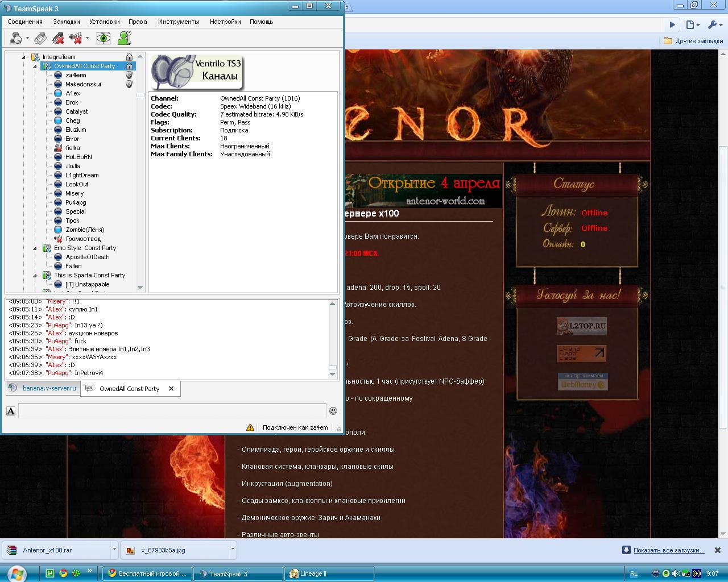
Task: Click chat message input field
Action: pos(172,410)
